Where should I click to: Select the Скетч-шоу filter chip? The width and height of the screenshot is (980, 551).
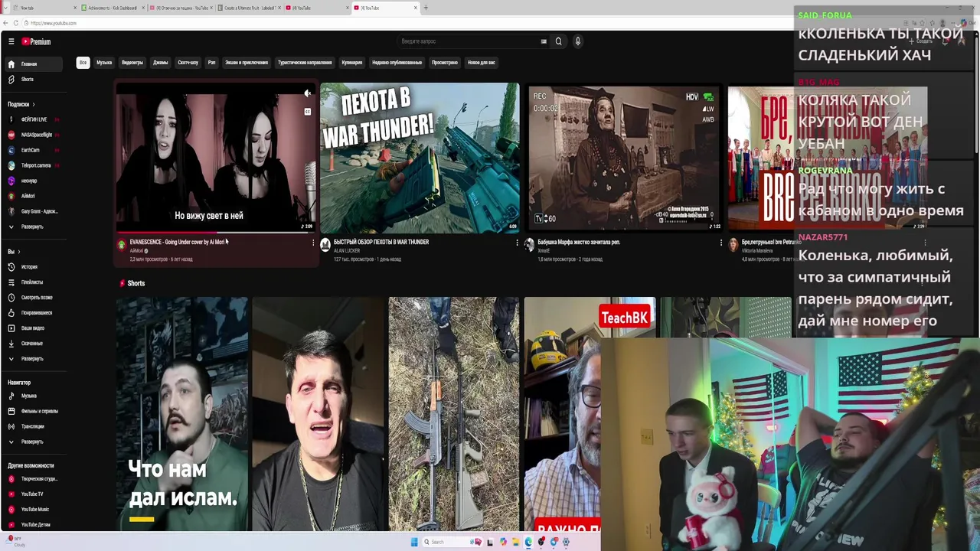[188, 63]
